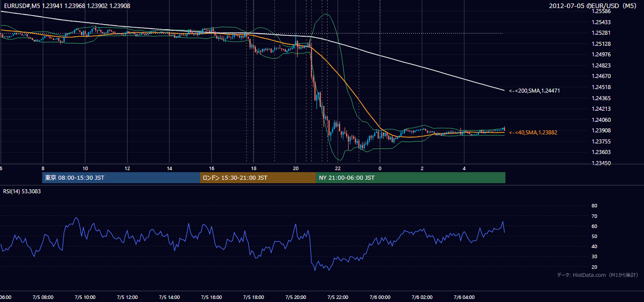The height and width of the screenshot is (302, 644).
Task: Click price axis label 1.24518
Action: tap(601, 87)
